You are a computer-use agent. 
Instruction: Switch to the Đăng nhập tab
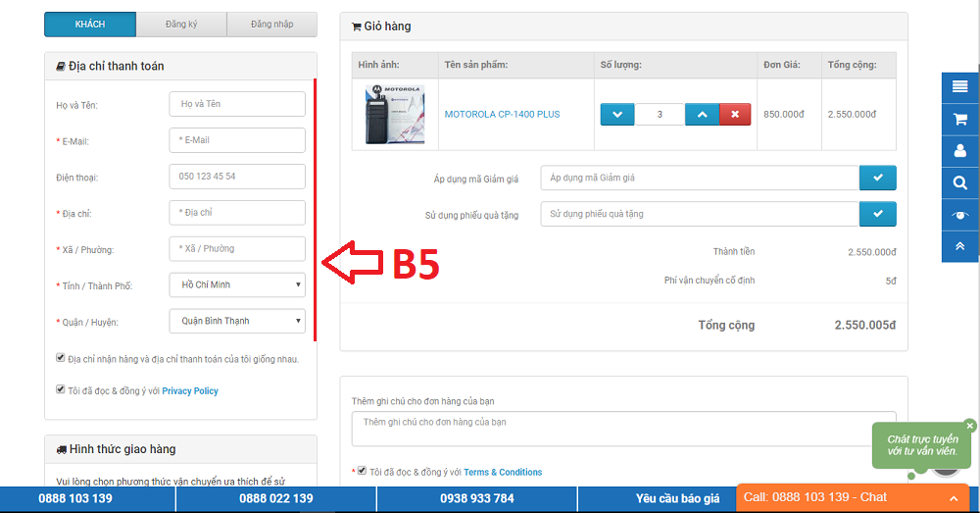pyautogui.click(x=271, y=25)
